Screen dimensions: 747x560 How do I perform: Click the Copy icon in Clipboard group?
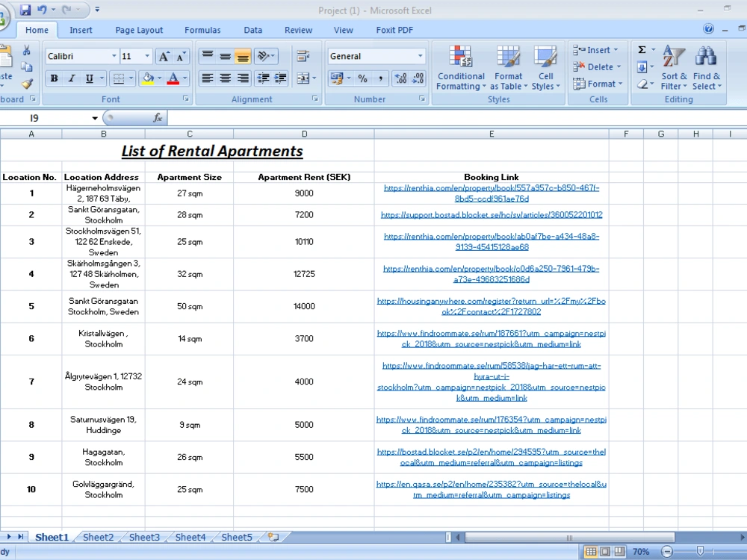click(27, 66)
